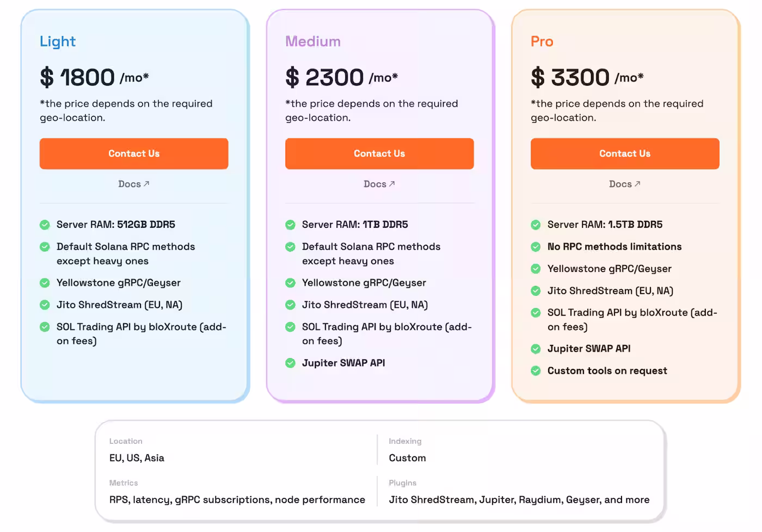Click the check icon next to Medium Jupiter SWAP API
The image size is (762, 532).
coord(290,363)
